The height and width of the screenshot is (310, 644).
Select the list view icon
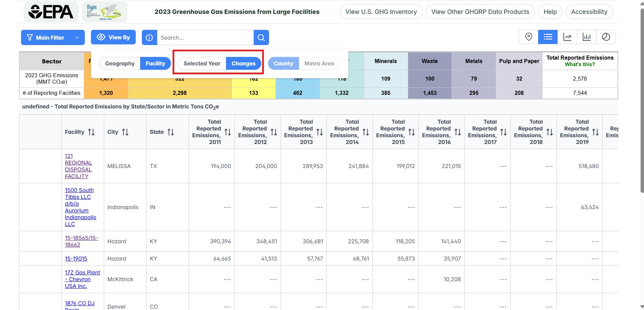click(x=548, y=37)
